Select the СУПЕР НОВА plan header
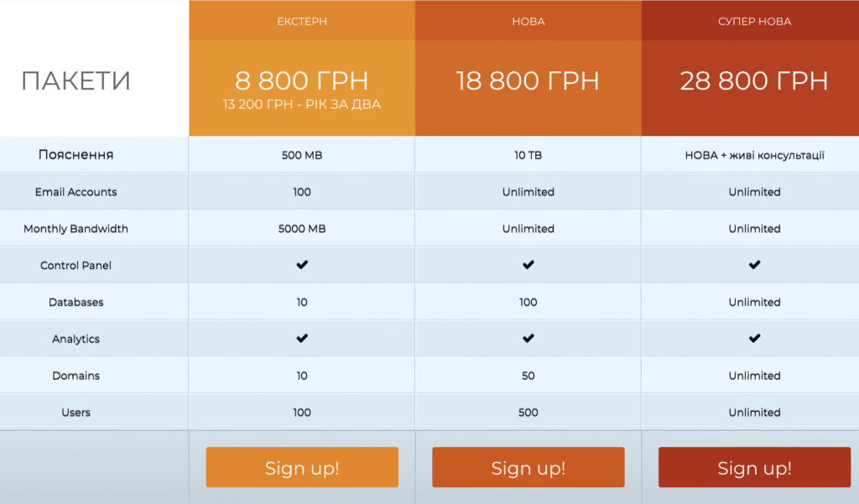 coord(754,21)
